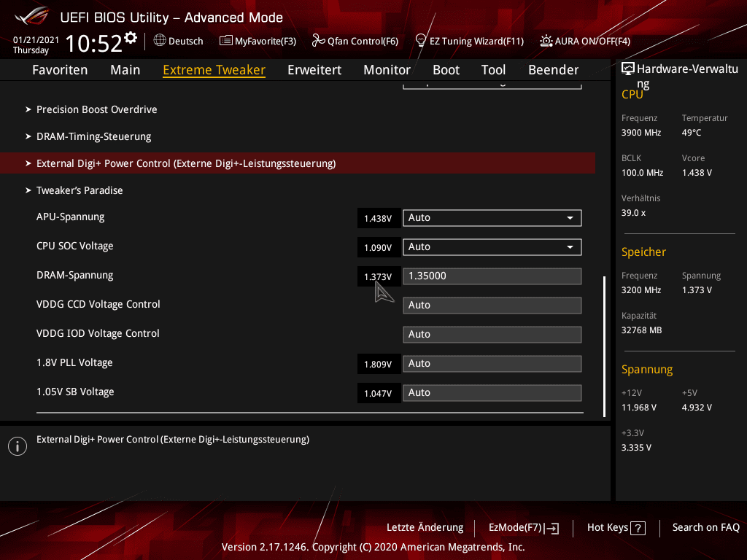
Task: Launch EZ Tuning Wizard bulb icon
Action: 421,41
